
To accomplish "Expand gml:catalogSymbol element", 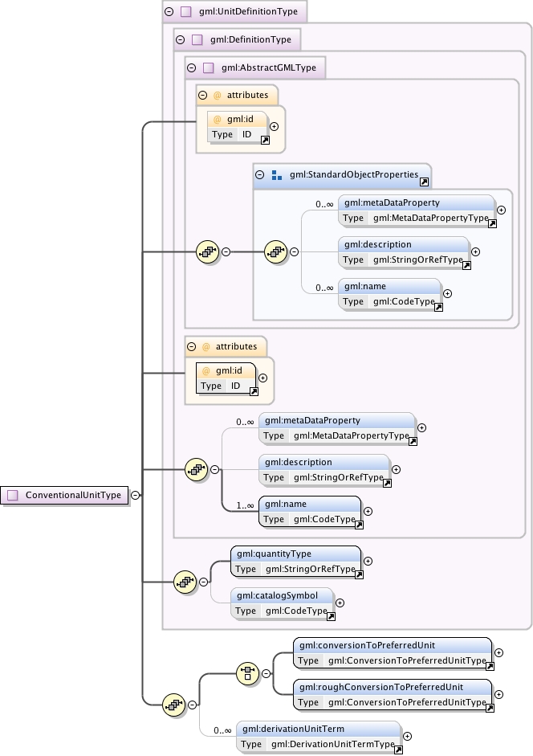I will pos(340,603).
